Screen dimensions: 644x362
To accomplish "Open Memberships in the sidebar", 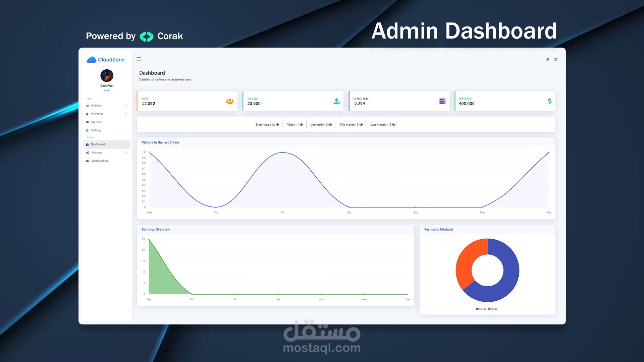I will (x=100, y=161).
